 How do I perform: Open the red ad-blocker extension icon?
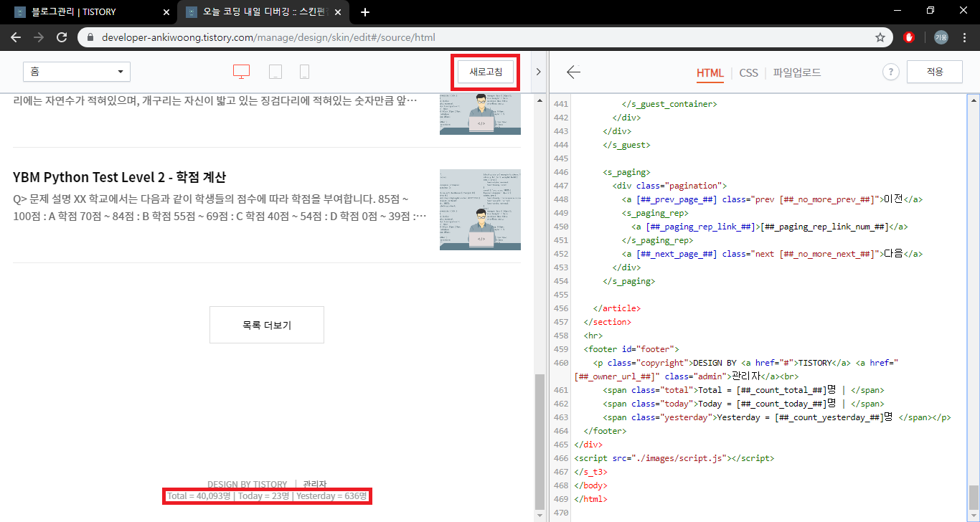click(910, 37)
